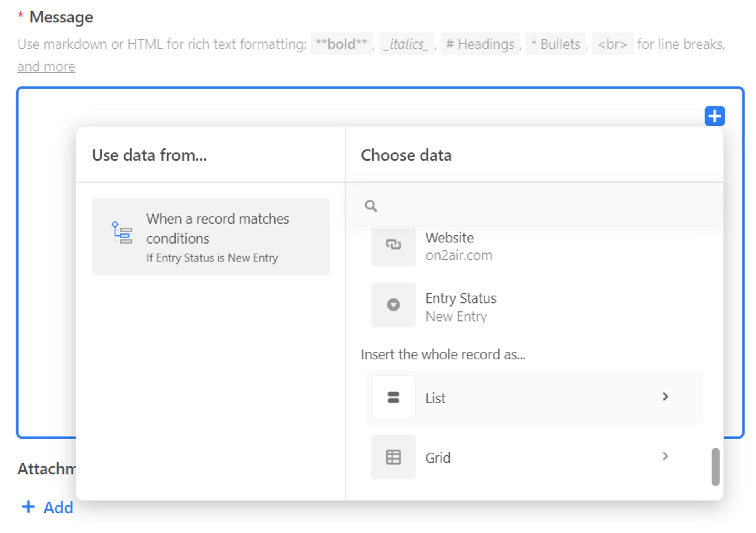Click the Grid table icon

coord(393,457)
